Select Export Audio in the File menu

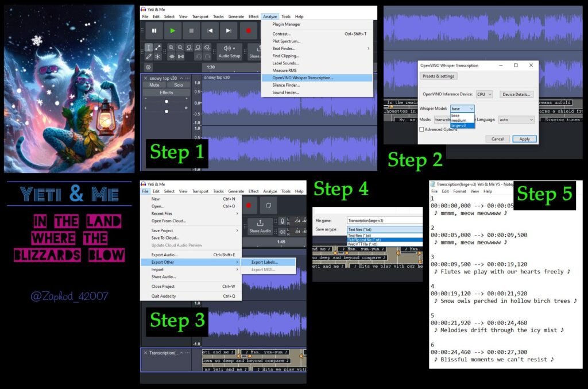click(x=191, y=255)
